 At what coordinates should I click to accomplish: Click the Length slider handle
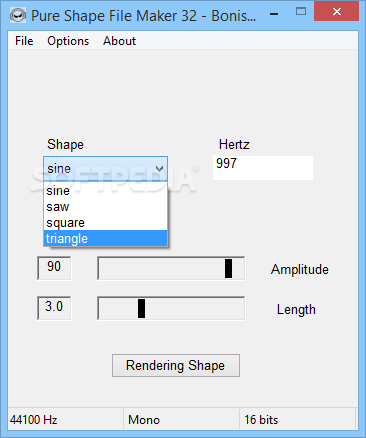coord(141,308)
